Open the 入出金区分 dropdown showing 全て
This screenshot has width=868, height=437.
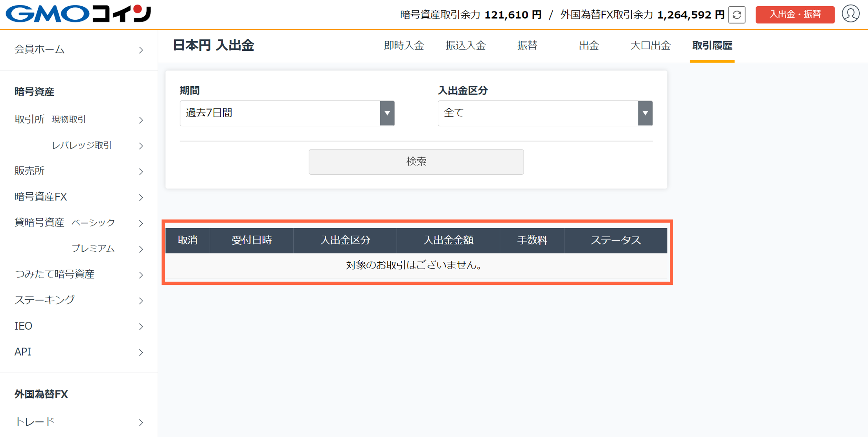(544, 113)
